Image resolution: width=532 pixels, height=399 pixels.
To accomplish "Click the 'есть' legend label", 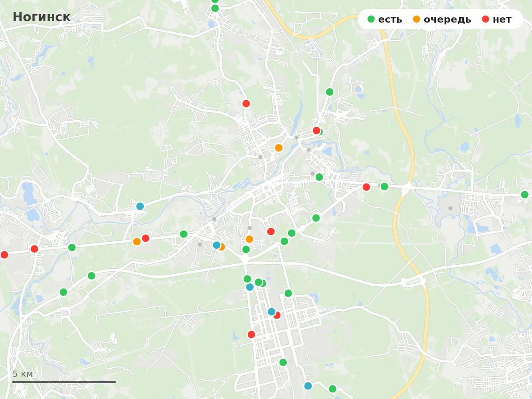I will pyautogui.click(x=390, y=20).
